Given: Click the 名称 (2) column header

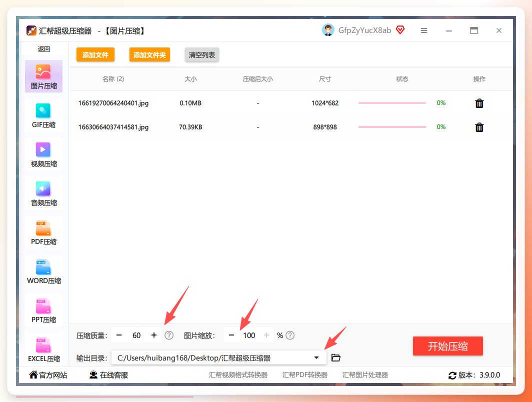Looking at the screenshot, I should pos(113,79).
